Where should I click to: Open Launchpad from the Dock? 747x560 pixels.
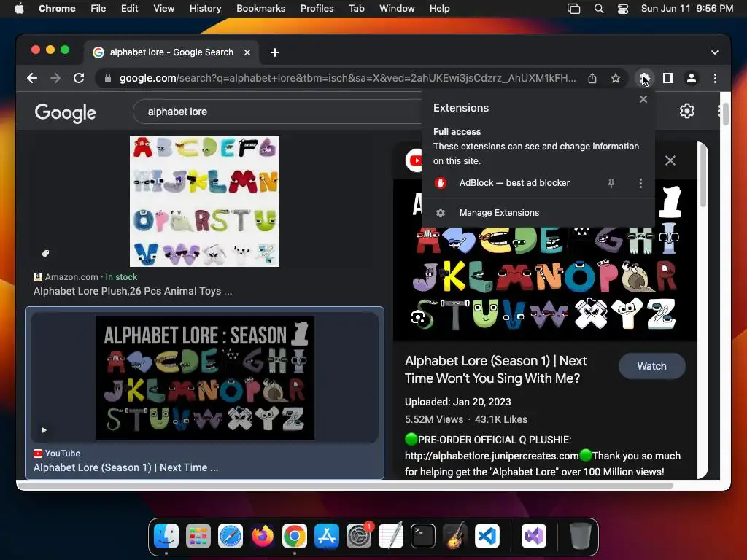click(x=198, y=536)
